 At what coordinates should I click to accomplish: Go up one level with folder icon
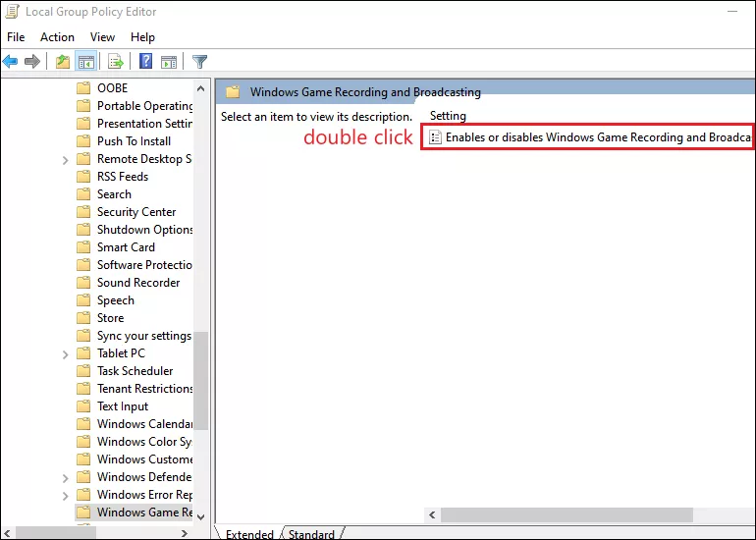pos(63,62)
